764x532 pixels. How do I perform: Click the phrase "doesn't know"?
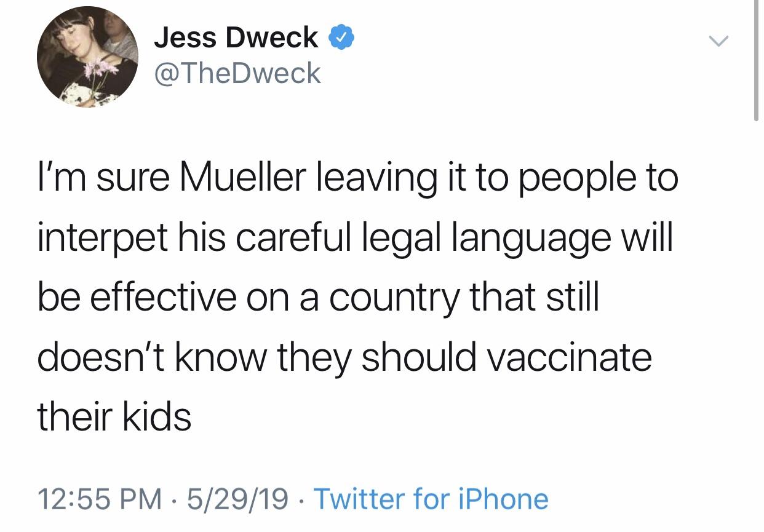[130, 357]
